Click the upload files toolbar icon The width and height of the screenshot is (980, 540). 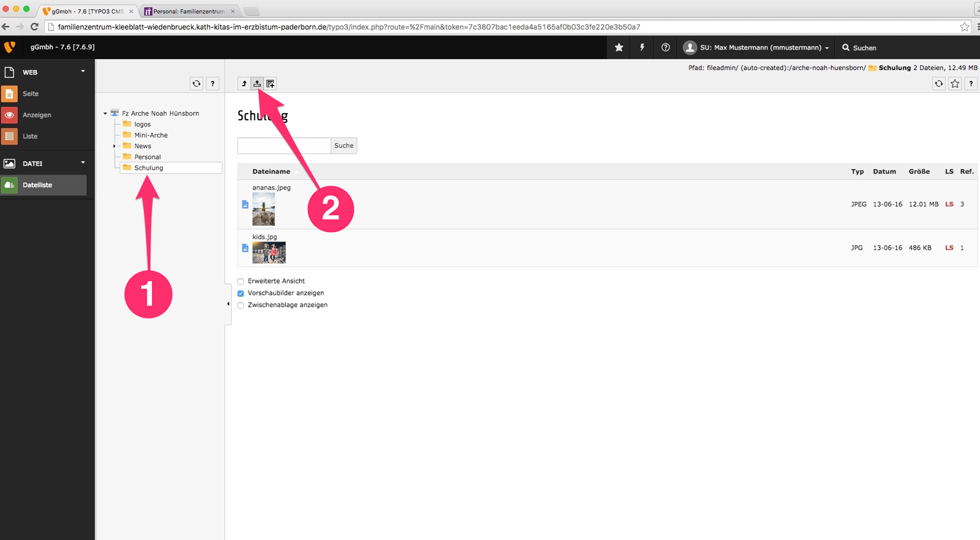257,83
